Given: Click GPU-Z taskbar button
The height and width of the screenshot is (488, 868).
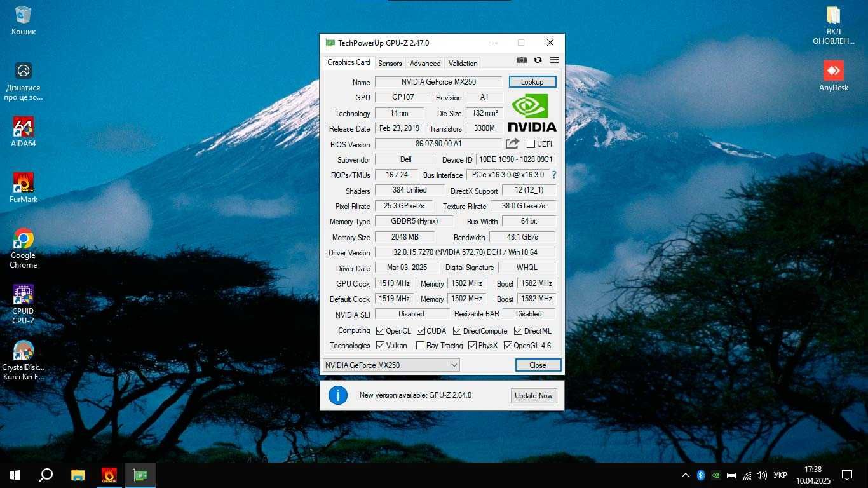Looking at the screenshot, I should (140, 475).
